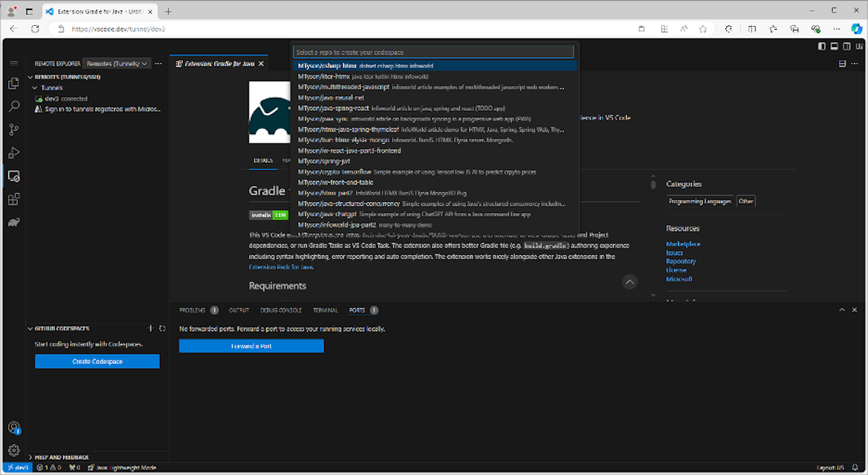
Task: Open the Accounts icon above settings gear
Action: [13, 427]
